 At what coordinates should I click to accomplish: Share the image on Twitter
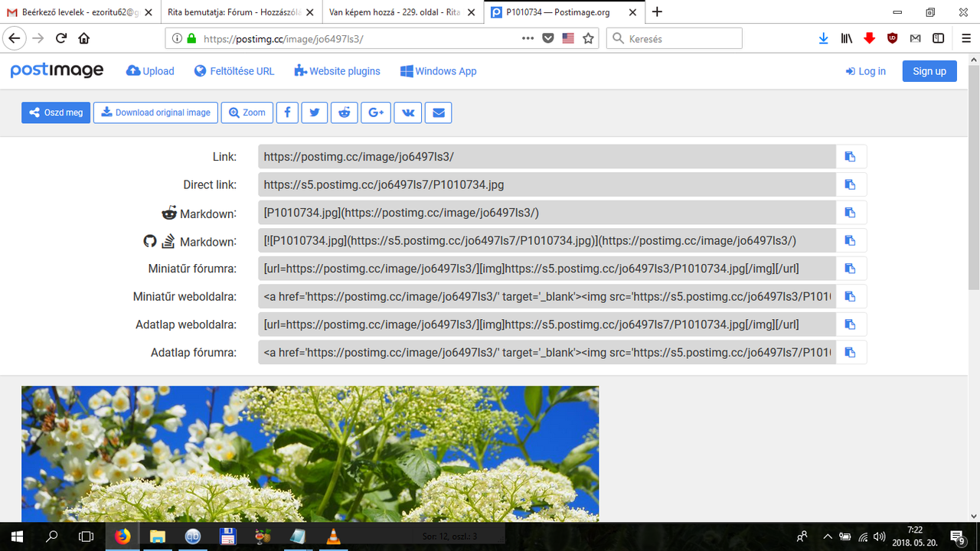[314, 112]
